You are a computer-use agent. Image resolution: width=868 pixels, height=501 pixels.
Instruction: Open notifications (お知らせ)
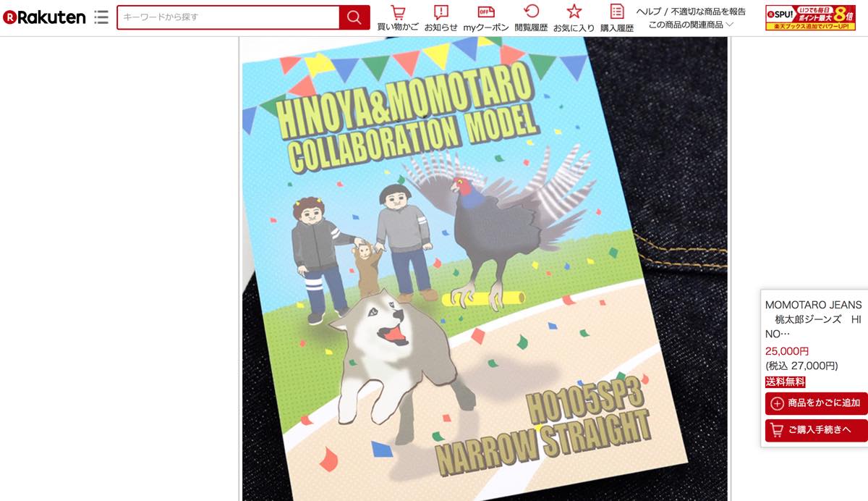(441, 19)
